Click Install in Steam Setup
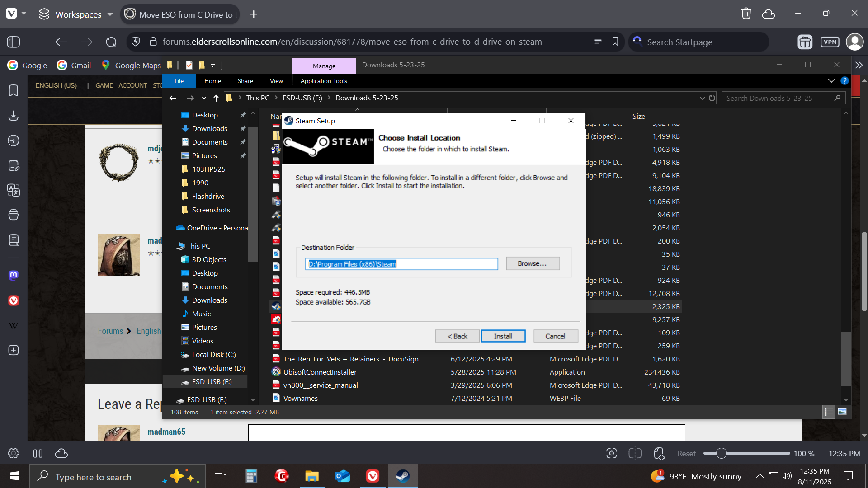Viewport: 868px width, 488px height. [503, 336]
